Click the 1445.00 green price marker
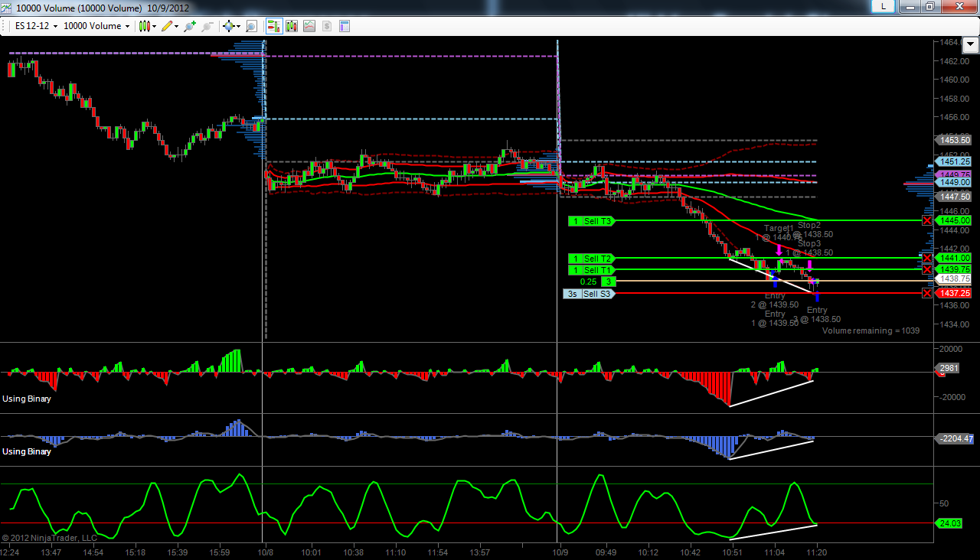Screen dimensions: 980x560 pos(954,220)
